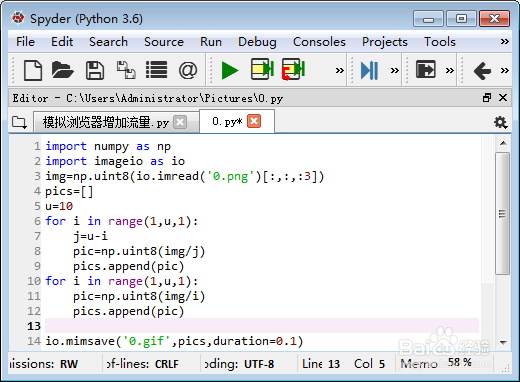
Task: Expand hidden run toolbar items chevron
Action: click(339, 70)
